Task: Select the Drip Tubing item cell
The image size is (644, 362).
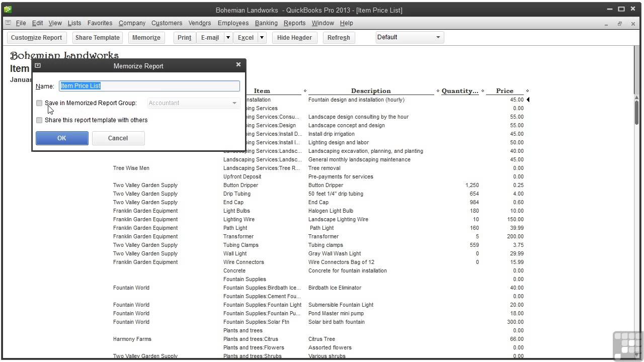Action: click(x=237, y=194)
